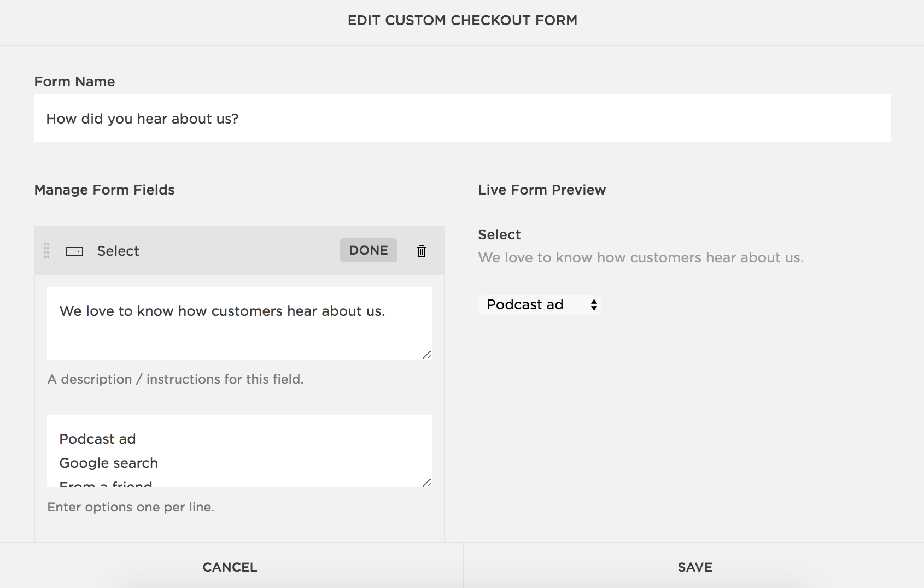The height and width of the screenshot is (588, 924).
Task: Delete the Select field using trash icon
Action: pyautogui.click(x=421, y=251)
